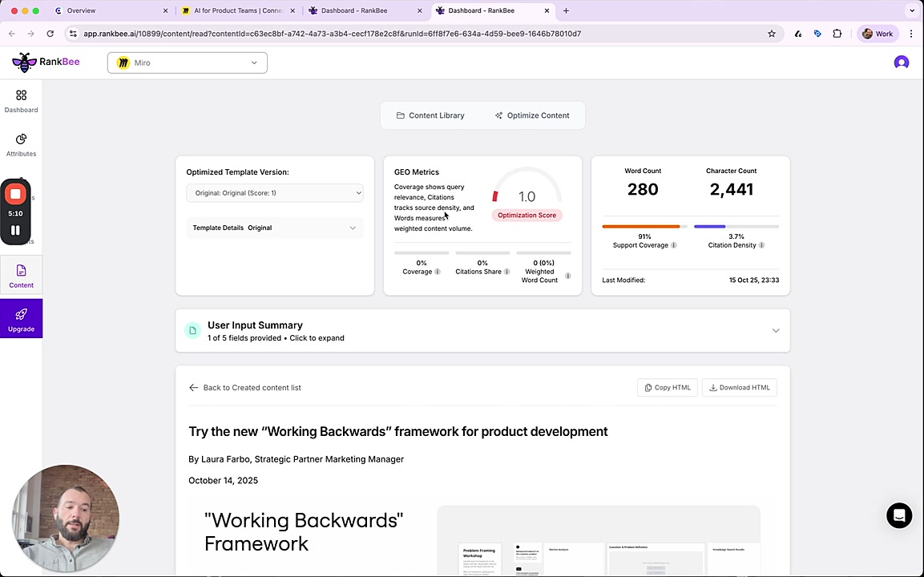The height and width of the screenshot is (577, 924).
Task: Open the user profile avatar icon
Action: pyautogui.click(x=902, y=63)
